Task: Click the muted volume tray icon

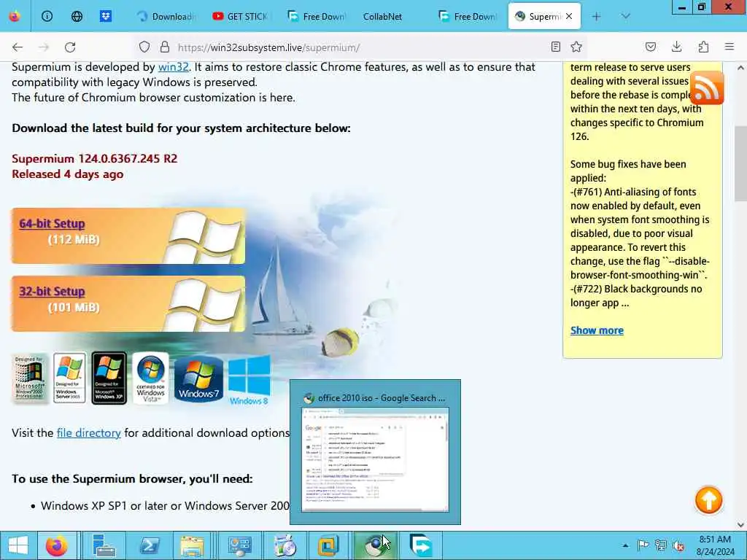Action: coord(678,545)
